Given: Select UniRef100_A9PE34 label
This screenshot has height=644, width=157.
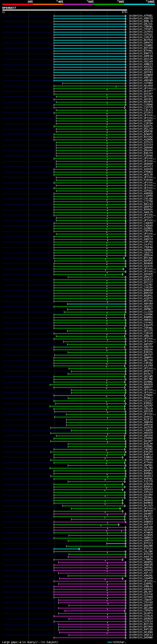Looking at the screenshot, I should (141, 56).
